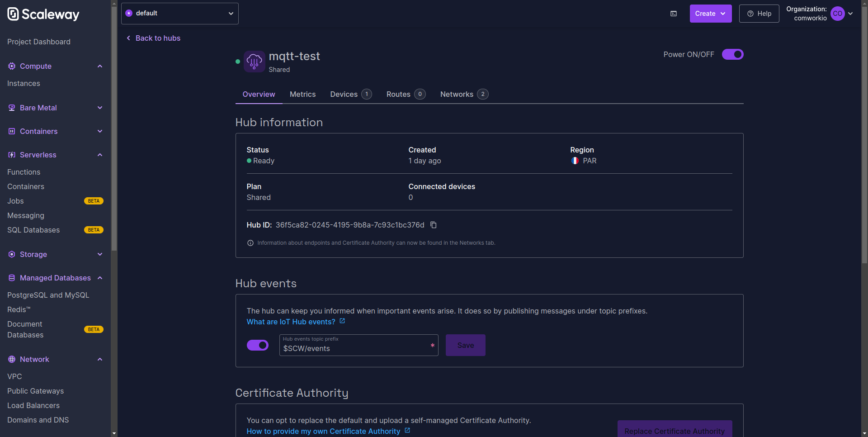The width and height of the screenshot is (868, 437).
Task: Switch to the Metrics tab
Action: pyautogui.click(x=303, y=94)
